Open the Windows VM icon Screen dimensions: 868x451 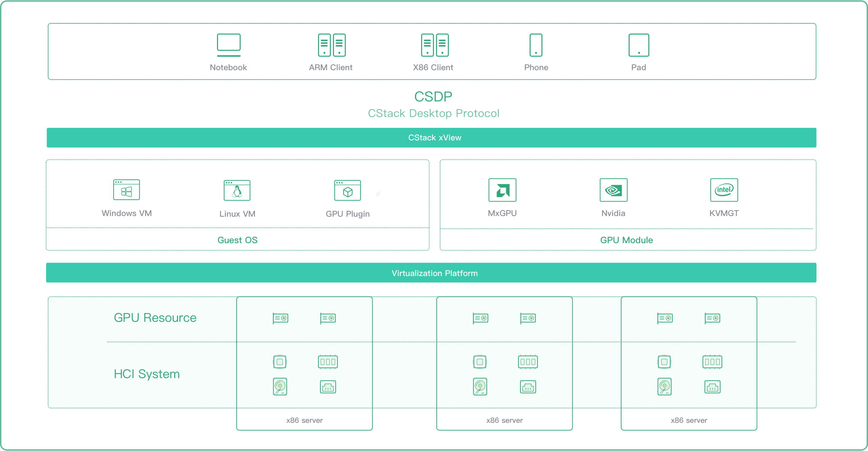(x=126, y=190)
